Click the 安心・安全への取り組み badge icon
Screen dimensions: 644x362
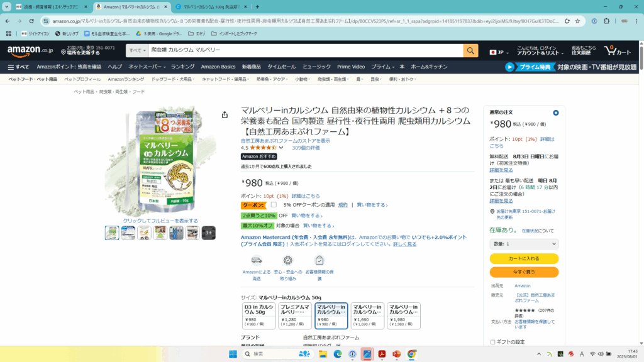(x=288, y=260)
